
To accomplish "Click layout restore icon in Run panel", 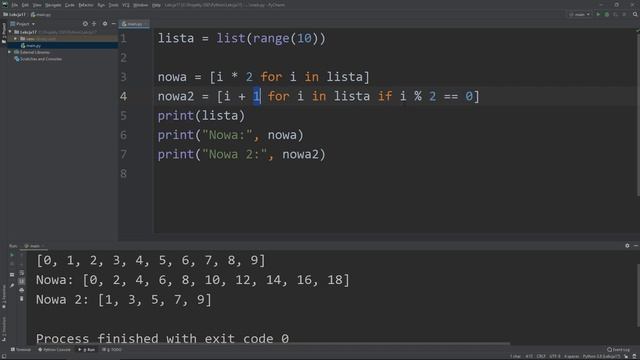I will coord(12,274).
